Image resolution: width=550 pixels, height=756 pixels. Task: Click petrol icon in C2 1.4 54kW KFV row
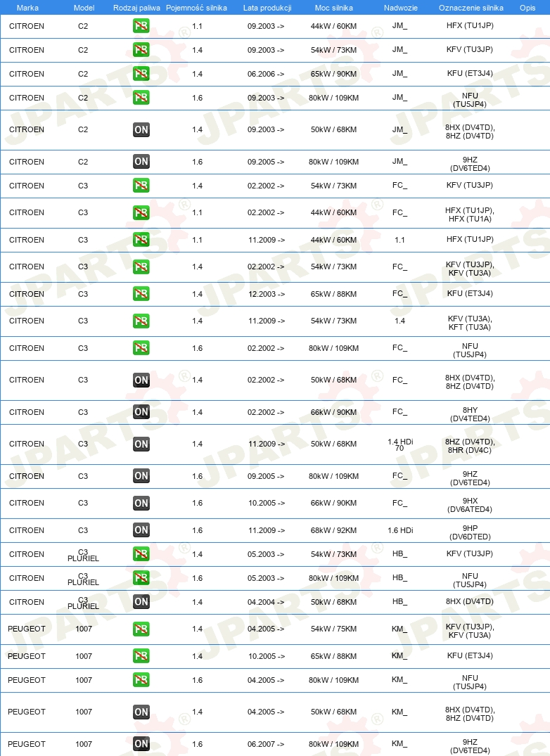point(141,50)
